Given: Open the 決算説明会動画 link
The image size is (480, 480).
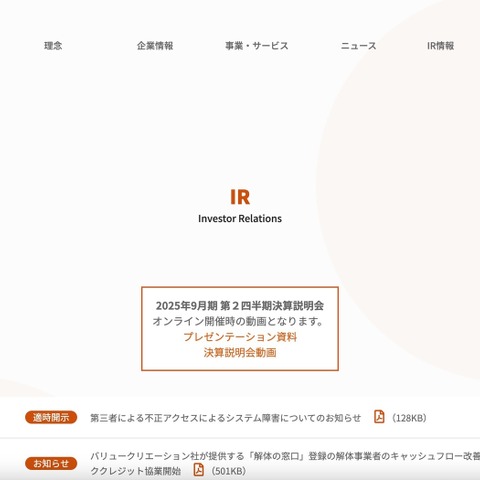Looking at the screenshot, I should click(240, 352).
